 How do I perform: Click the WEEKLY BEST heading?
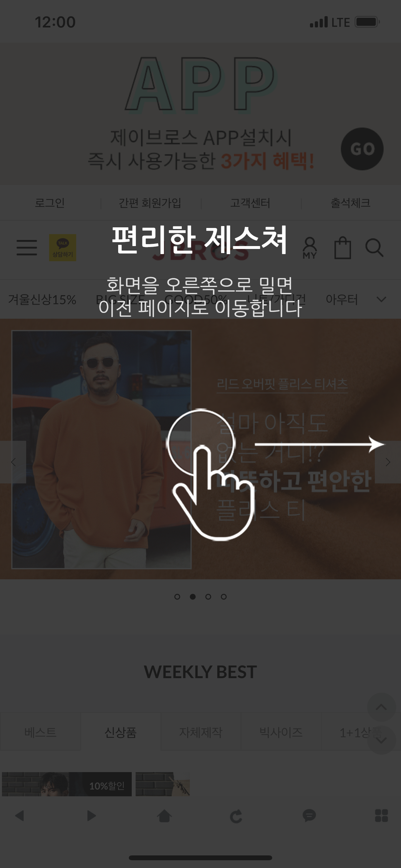(x=200, y=672)
